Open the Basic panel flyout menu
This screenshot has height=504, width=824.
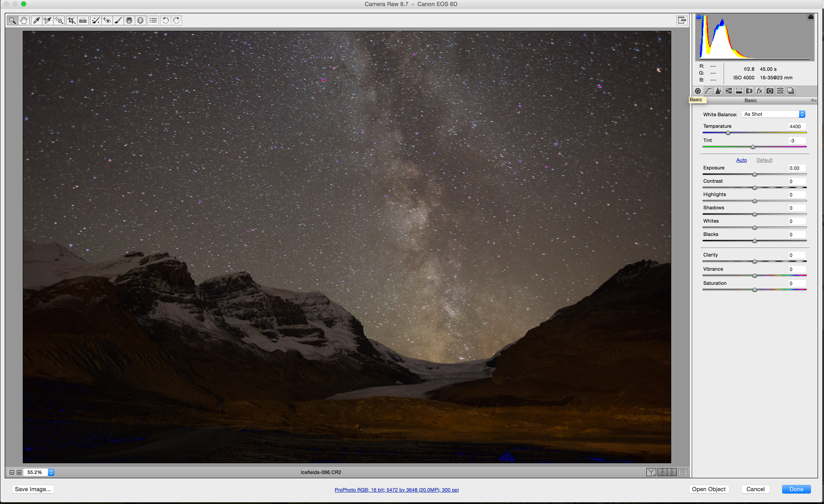pos(813,100)
